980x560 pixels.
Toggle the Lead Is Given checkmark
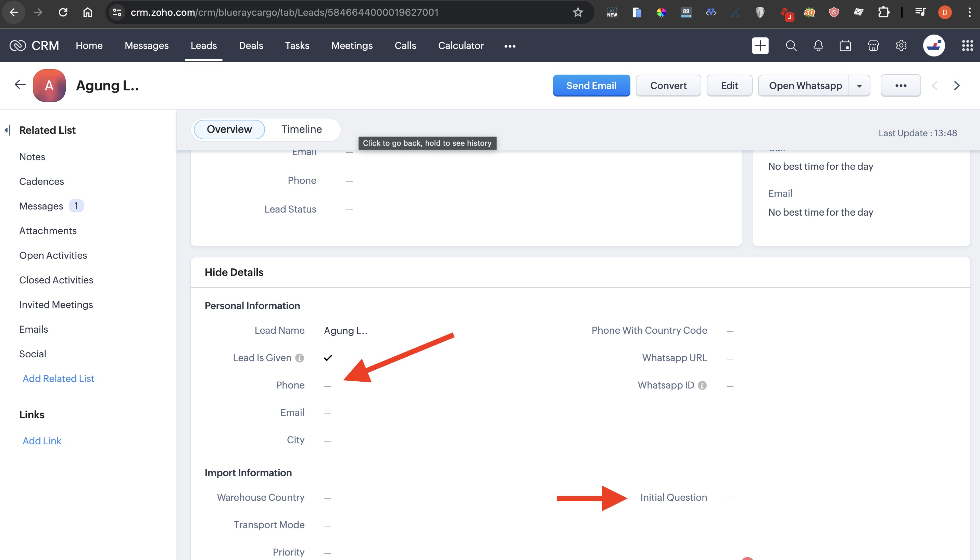pyautogui.click(x=328, y=358)
